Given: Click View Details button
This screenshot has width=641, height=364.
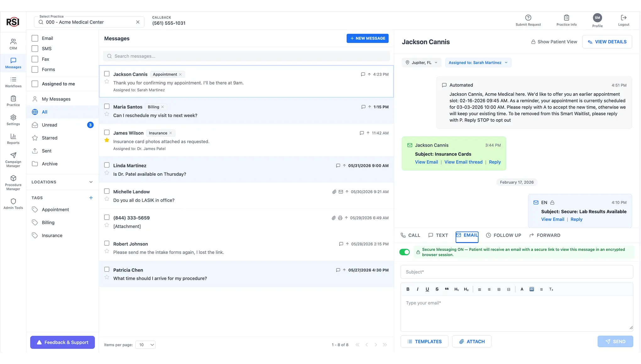Looking at the screenshot, I should (x=607, y=42).
